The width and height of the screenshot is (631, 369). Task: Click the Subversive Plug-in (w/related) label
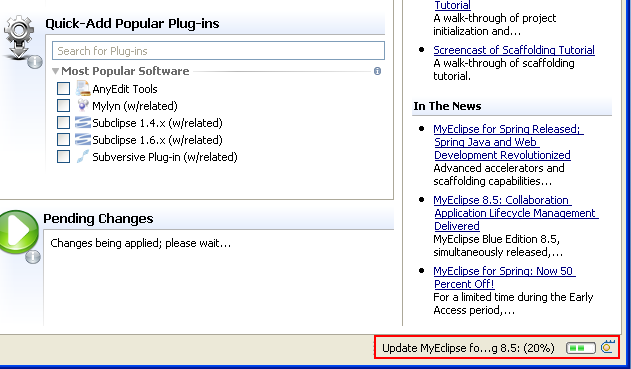[x=165, y=157]
